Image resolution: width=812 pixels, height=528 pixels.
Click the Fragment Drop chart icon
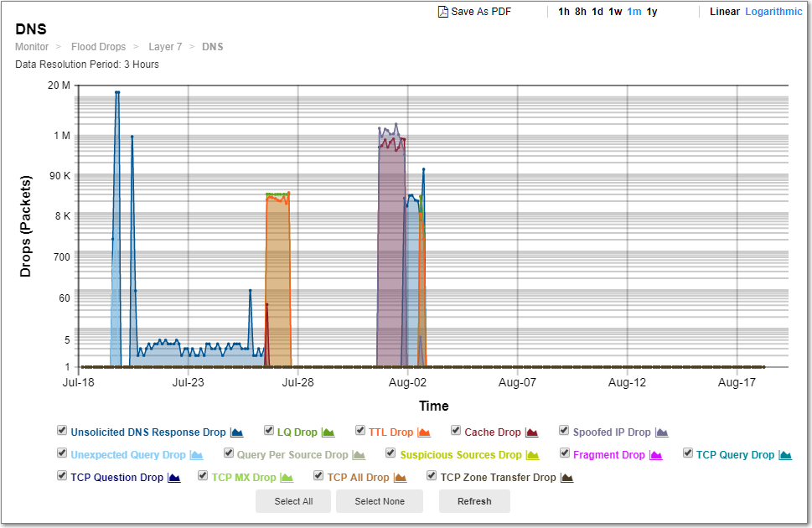pyautogui.click(x=657, y=453)
